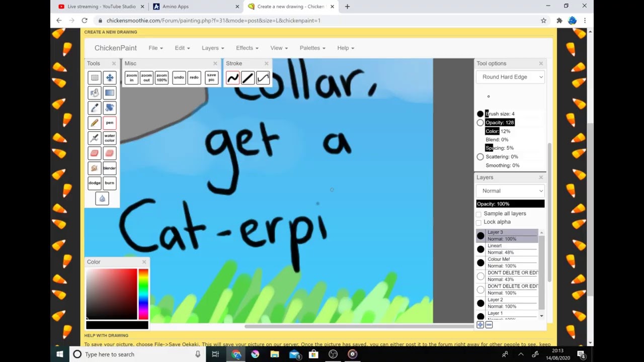Select the straight line stroke mode
The height and width of the screenshot is (362, 644).
[x=248, y=78]
